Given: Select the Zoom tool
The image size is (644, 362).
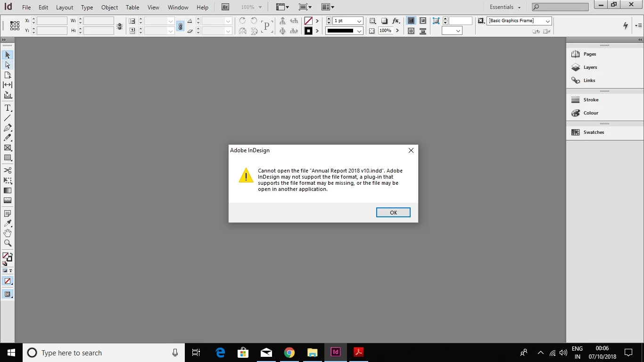Looking at the screenshot, I should click(8, 243).
